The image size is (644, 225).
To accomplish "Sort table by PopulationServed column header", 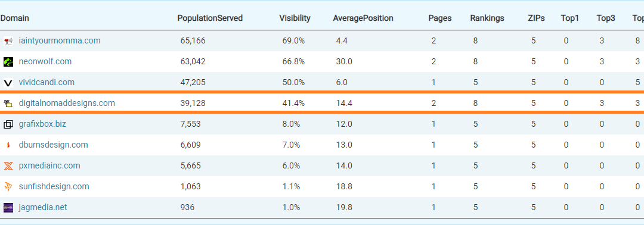I will [x=210, y=18].
